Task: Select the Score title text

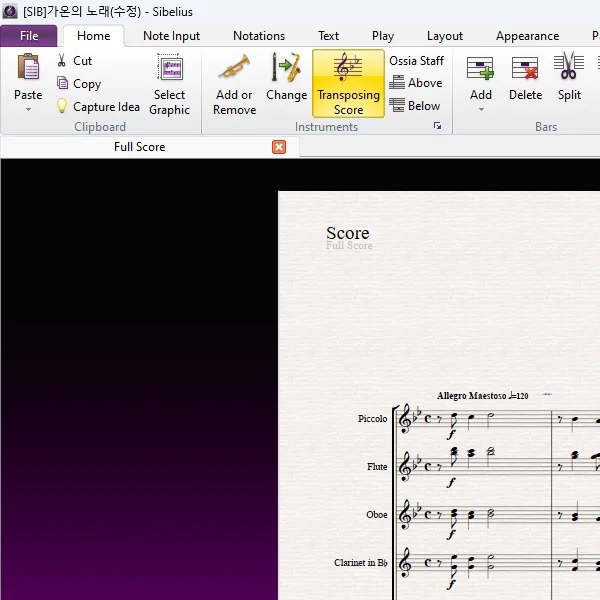Action: 347,233
